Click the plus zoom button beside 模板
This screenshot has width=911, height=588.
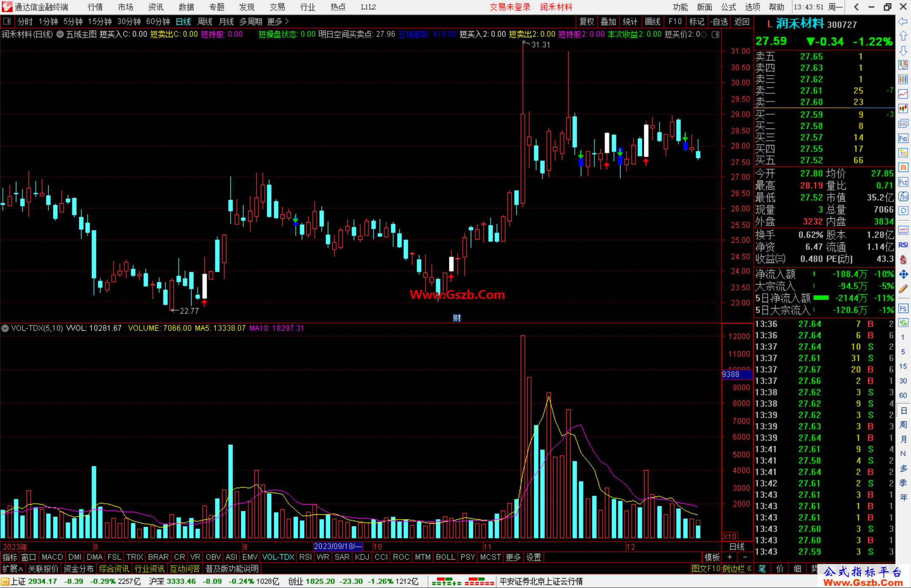(x=730, y=557)
